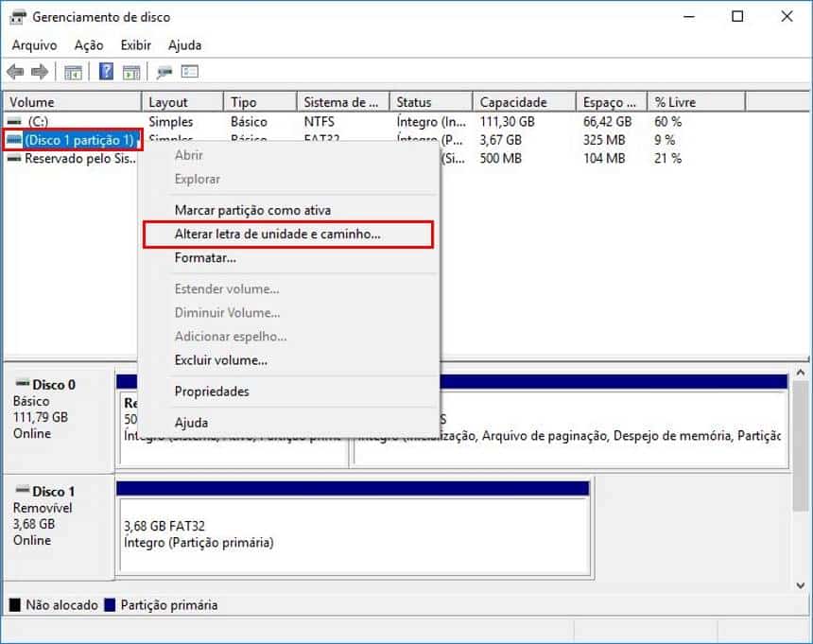Click the graphical pane scroll-up arrow
Viewport: 813px width, 644px height.
coord(801,373)
